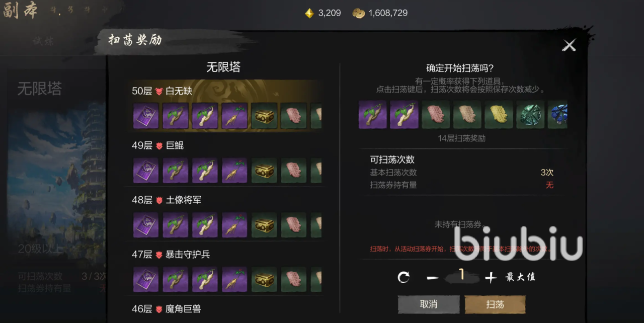Tap the gold diamond currency icon
Image resolution: width=644 pixels, height=323 pixels.
point(309,13)
